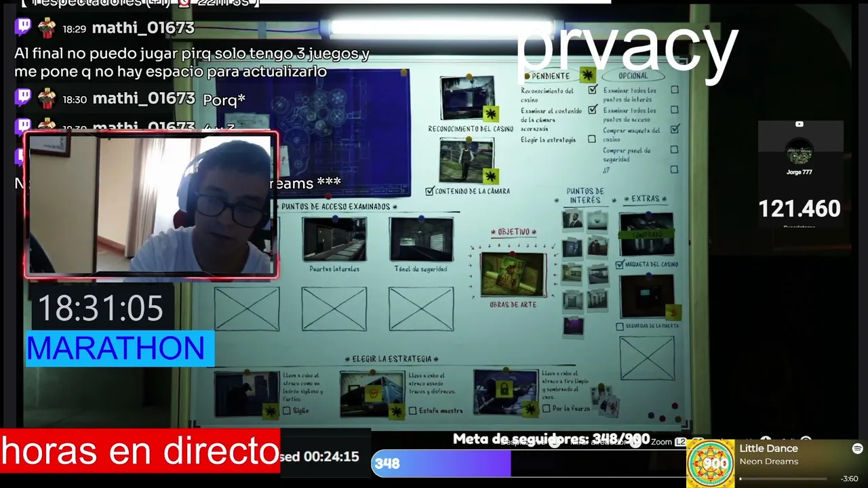Viewport: 868px width, 488px height.
Task: Click the Jorge 777 channel name
Action: [x=800, y=172]
